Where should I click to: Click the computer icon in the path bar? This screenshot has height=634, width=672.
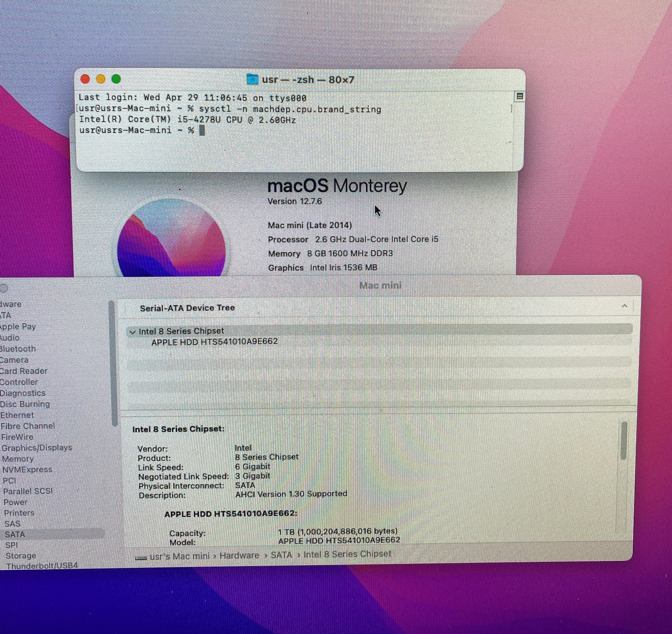click(x=141, y=558)
